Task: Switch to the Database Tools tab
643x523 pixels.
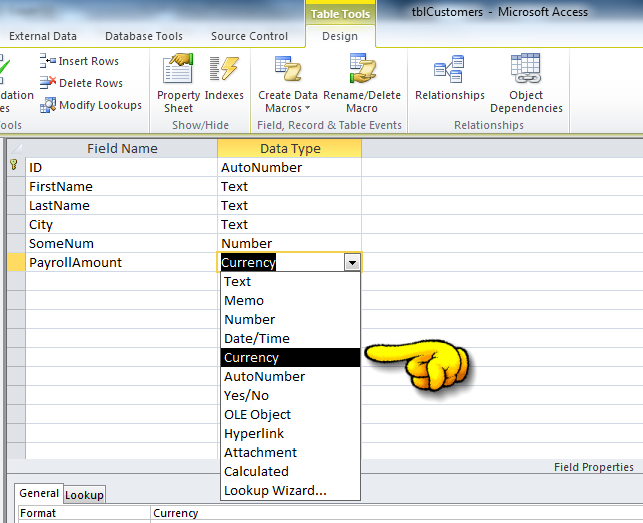Action: click(144, 36)
